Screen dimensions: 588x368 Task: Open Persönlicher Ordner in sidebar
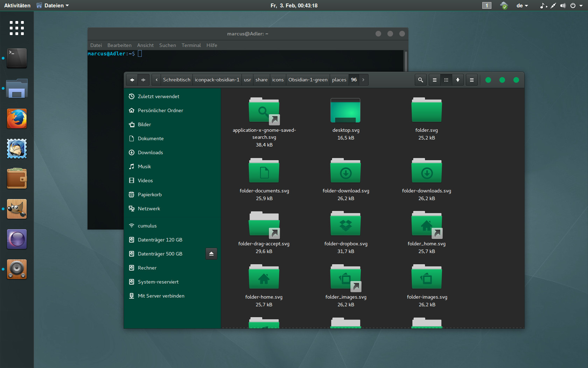[x=172, y=110]
